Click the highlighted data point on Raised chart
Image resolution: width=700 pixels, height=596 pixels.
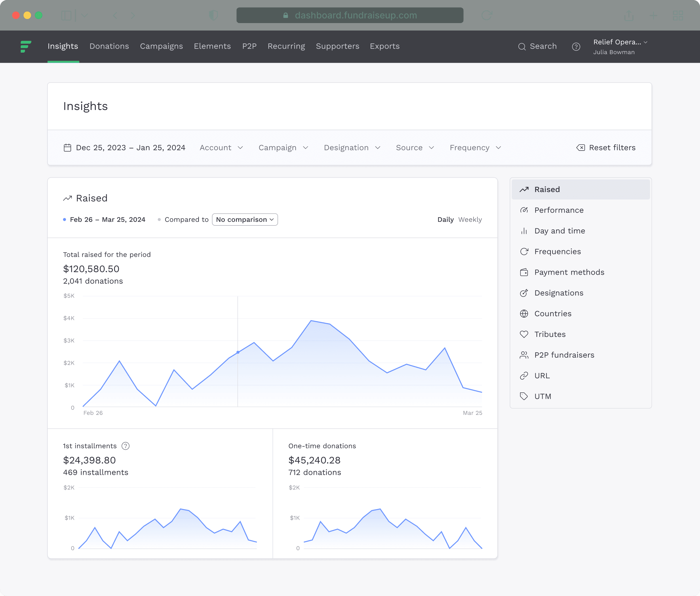pos(238,352)
